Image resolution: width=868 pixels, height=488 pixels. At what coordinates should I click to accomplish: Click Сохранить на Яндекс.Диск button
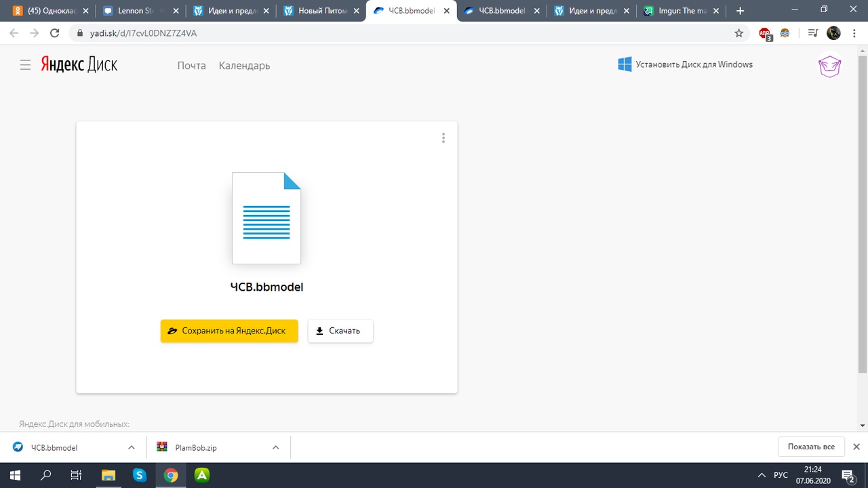pyautogui.click(x=229, y=331)
